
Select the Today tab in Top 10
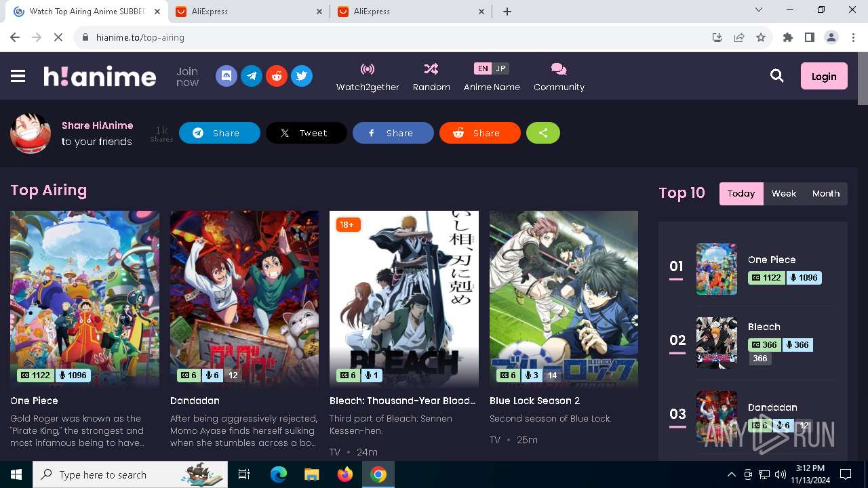[741, 193]
